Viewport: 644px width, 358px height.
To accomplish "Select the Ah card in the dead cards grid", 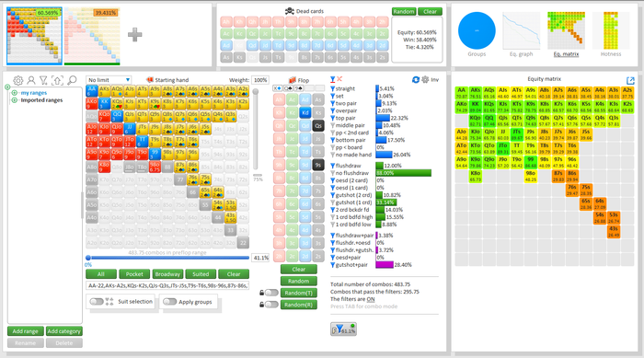I will click(226, 22).
